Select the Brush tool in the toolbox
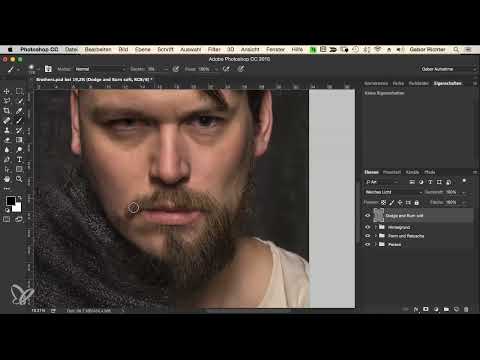480x360 pixels. coord(19,120)
